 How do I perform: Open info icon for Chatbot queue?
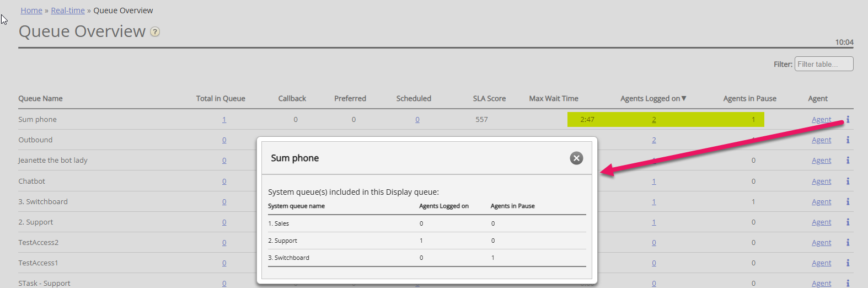848,181
